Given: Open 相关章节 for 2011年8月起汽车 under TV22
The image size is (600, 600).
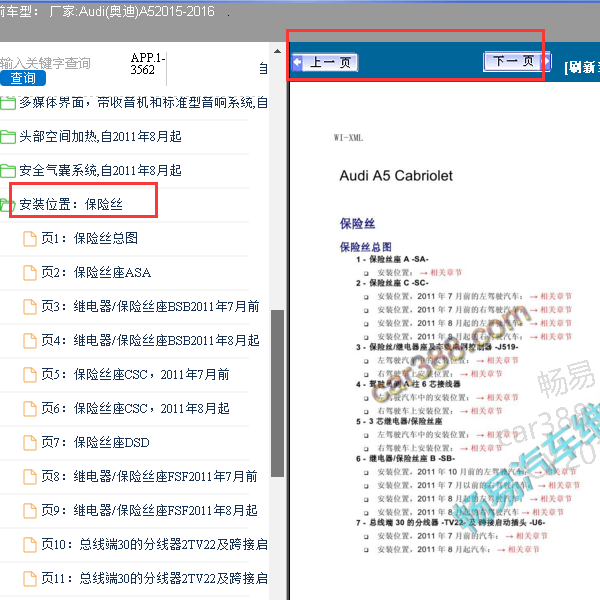Looking at the screenshot, I should coord(523,549).
